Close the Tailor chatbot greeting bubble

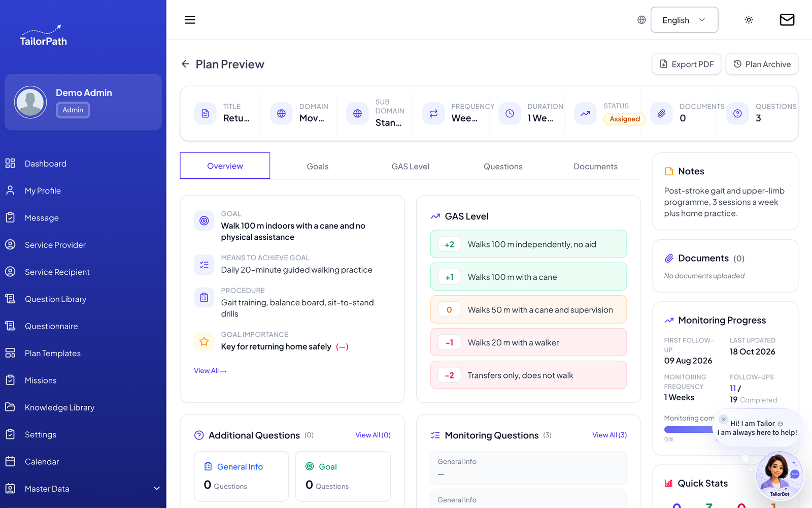[x=724, y=420]
